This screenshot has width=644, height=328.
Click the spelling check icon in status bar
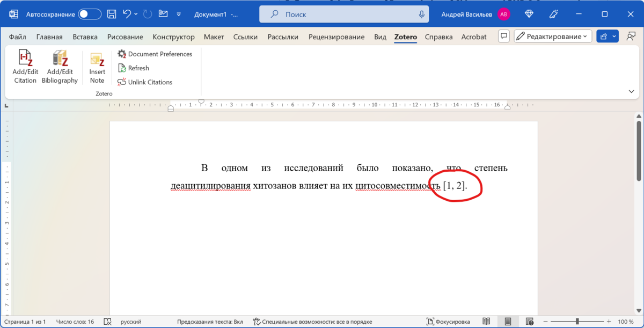coord(107,322)
